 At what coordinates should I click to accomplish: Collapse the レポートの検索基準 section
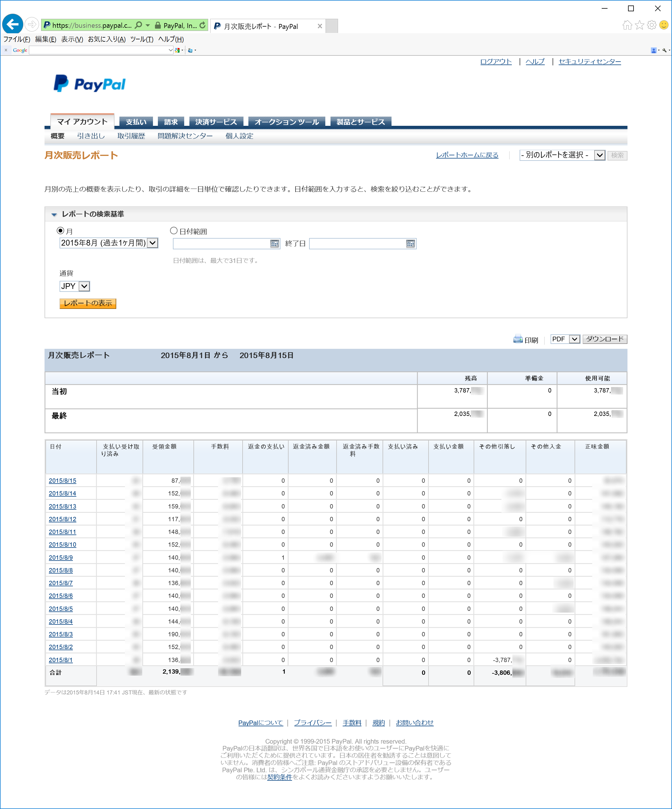pyautogui.click(x=54, y=215)
